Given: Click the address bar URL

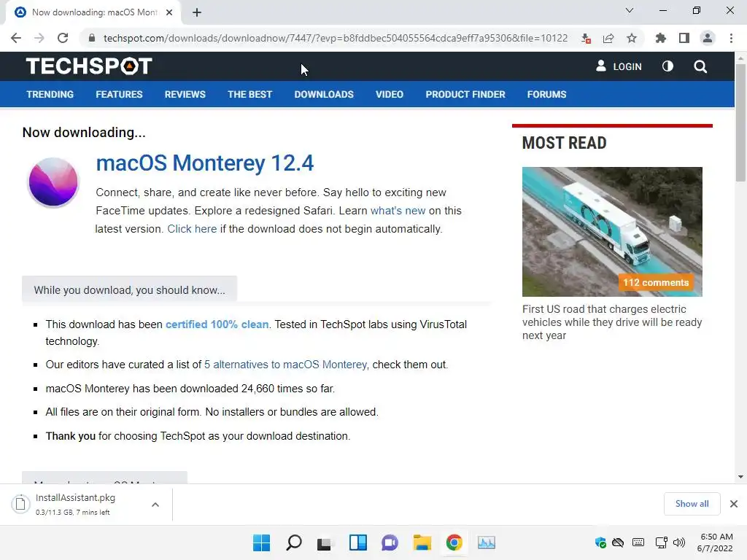Looking at the screenshot, I should (x=336, y=38).
